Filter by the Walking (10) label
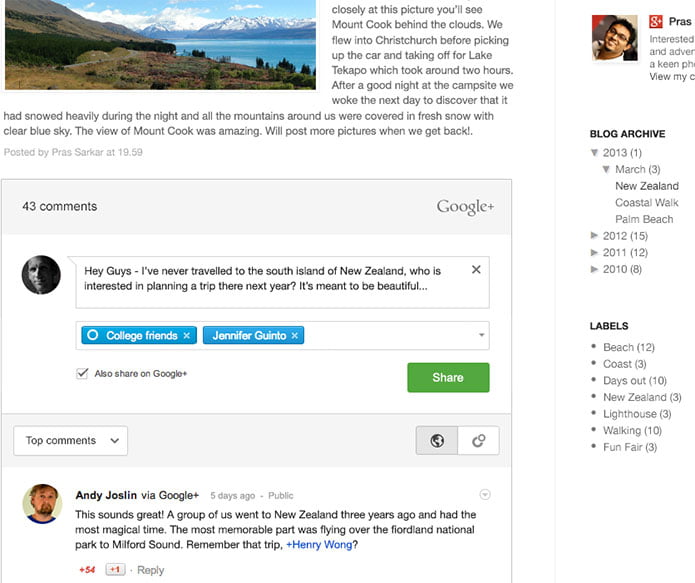Image resolution: width=695 pixels, height=583 pixels. [x=632, y=430]
